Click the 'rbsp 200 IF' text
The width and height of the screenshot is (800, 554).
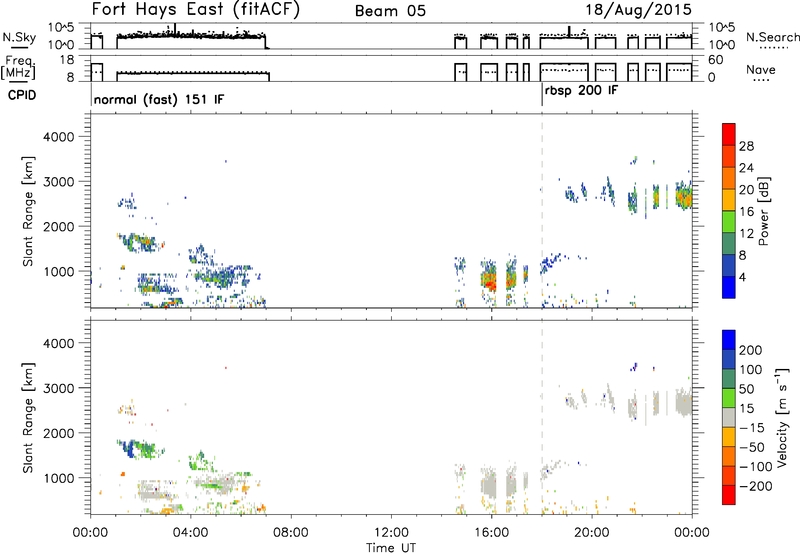tap(581, 91)
